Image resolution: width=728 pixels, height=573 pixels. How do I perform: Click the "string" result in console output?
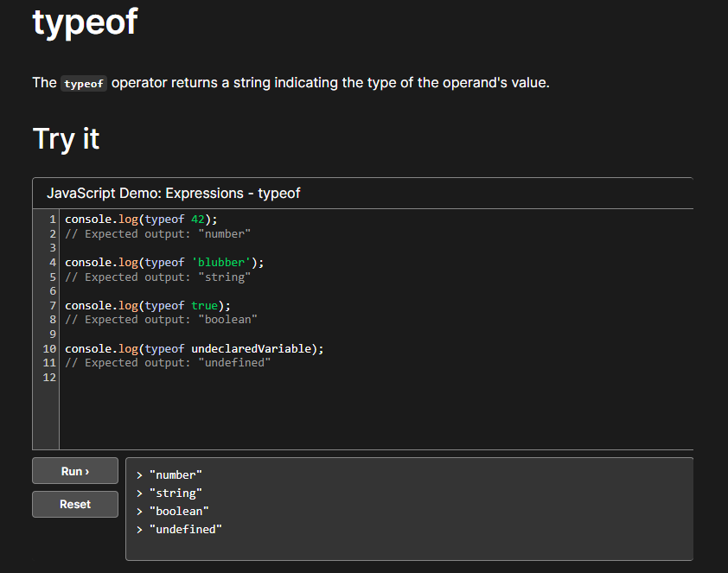[x=176, y=493]
